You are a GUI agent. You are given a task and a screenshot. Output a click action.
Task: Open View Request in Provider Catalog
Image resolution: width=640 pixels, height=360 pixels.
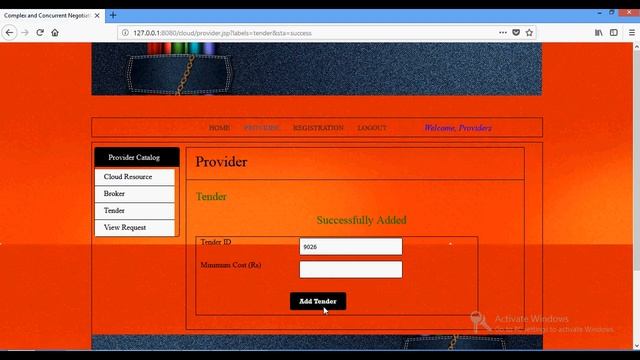point(135,228)
